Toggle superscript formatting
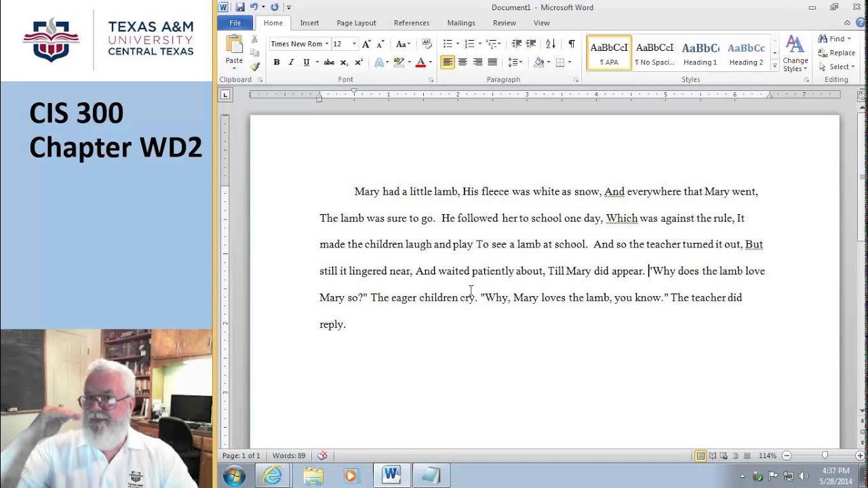 click(359, 62)
